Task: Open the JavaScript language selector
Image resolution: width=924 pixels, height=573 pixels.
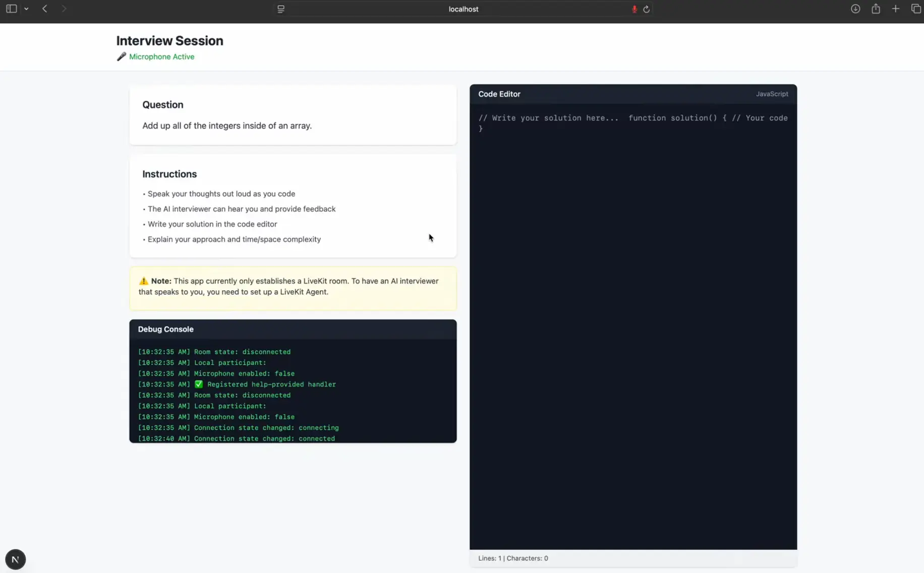Action: (x=772, y=94)
